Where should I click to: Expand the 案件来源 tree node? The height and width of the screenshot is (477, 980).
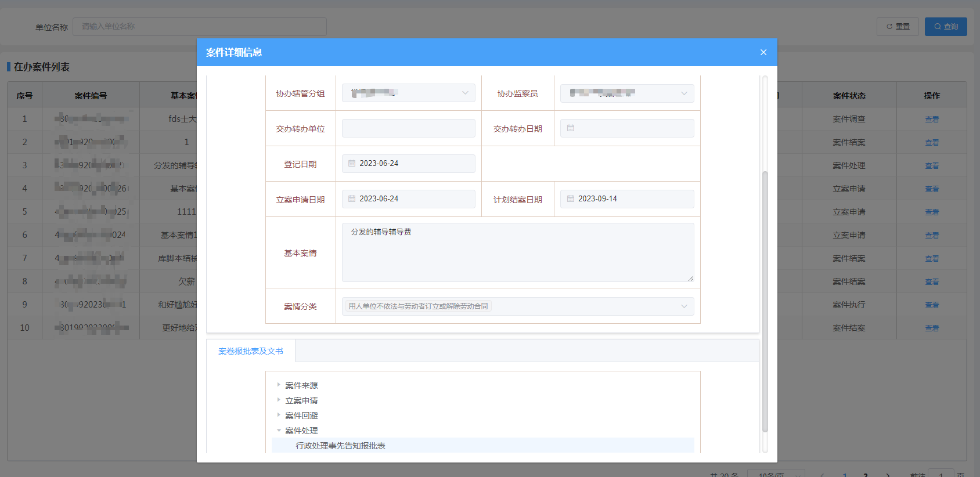click(279, 385)
